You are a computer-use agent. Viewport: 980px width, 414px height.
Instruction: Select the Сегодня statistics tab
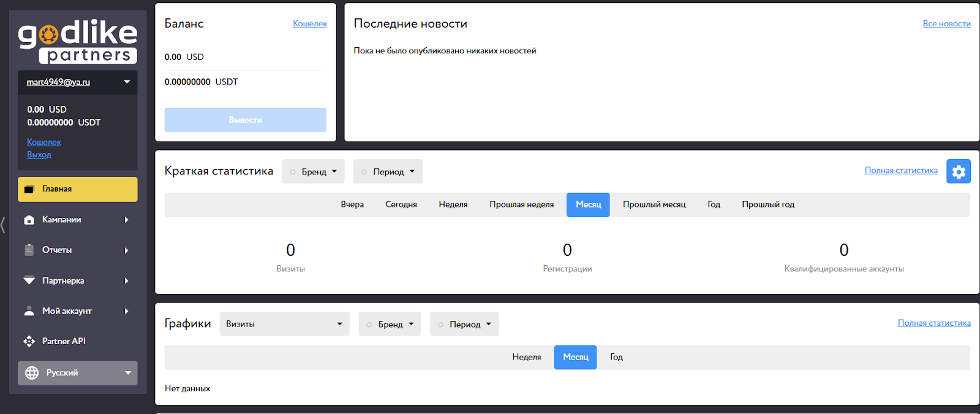click(x=401, y=205)
